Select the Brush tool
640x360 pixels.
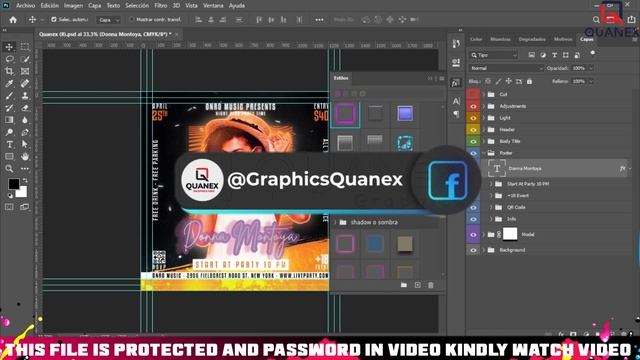(x=9, y=96)
